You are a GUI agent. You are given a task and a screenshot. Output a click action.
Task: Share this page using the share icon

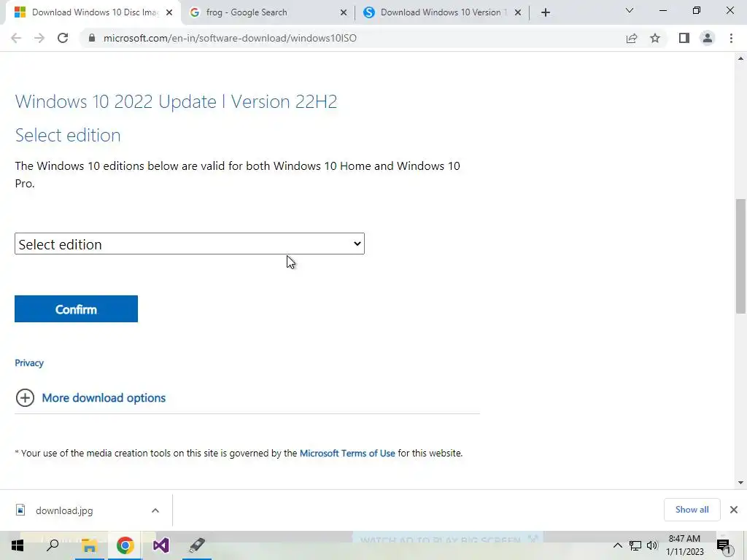(632, 38)
